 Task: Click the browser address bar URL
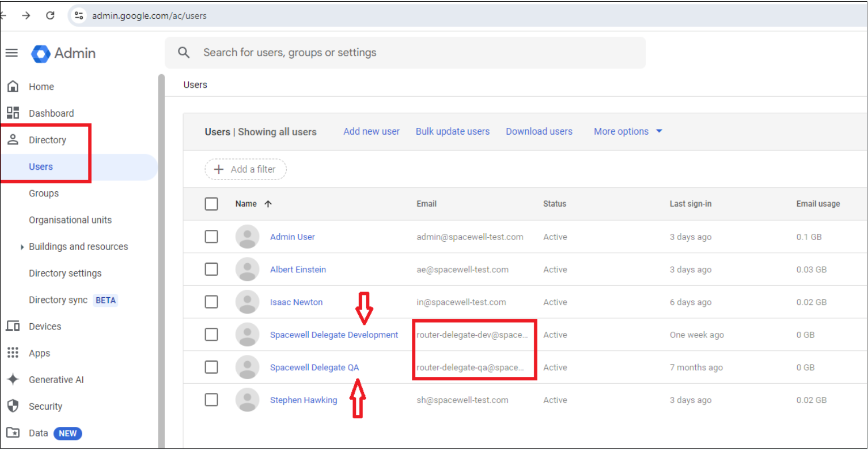[150, 16]
